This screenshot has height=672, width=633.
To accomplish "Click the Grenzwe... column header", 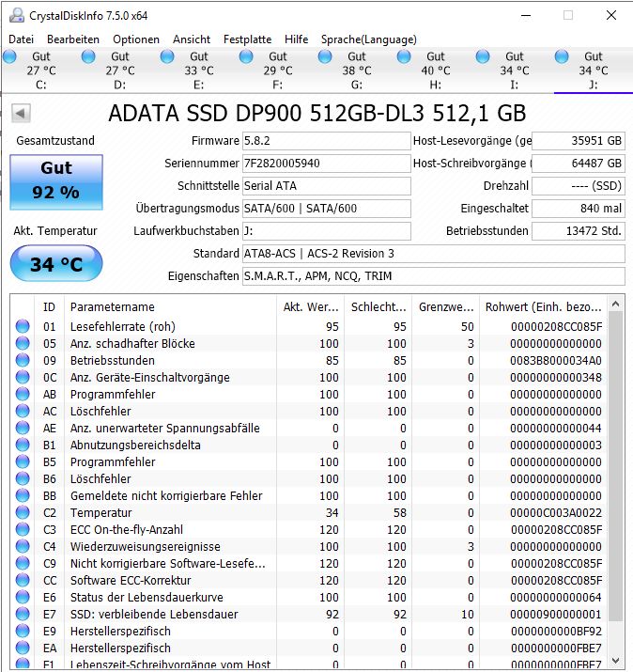I will click(446, 306).
